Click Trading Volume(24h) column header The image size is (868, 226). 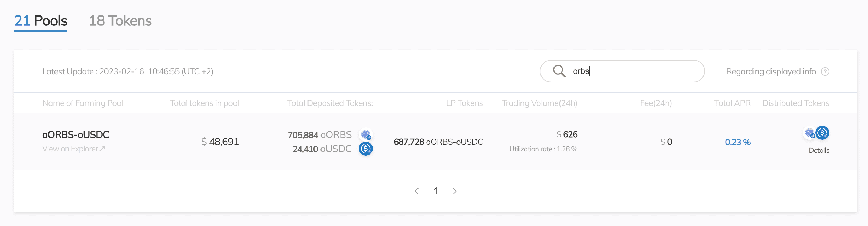(539, 103)
